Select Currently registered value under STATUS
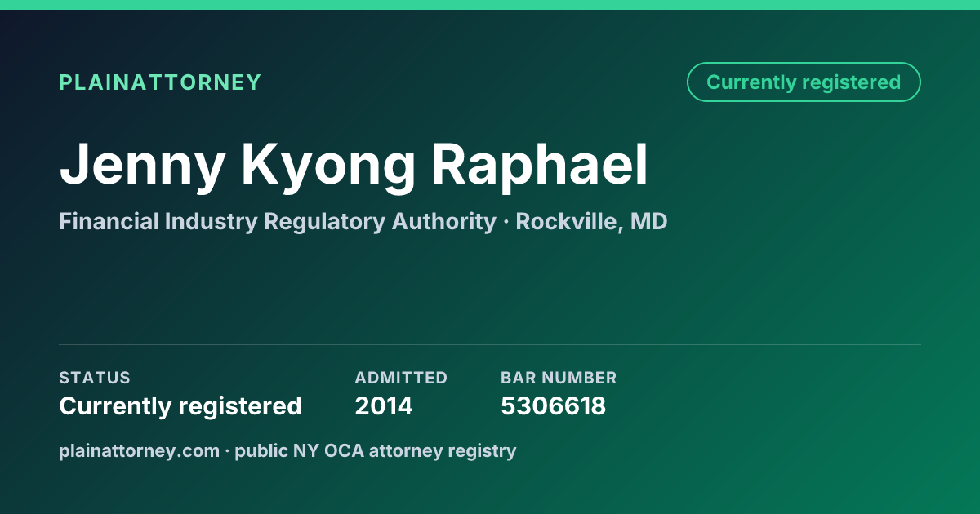 (180, 406)
